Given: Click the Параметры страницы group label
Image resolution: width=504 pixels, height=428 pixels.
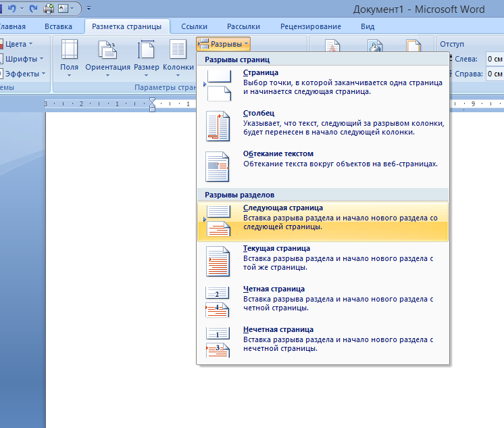Looking at the screenshot, I should tap(166, 87).
